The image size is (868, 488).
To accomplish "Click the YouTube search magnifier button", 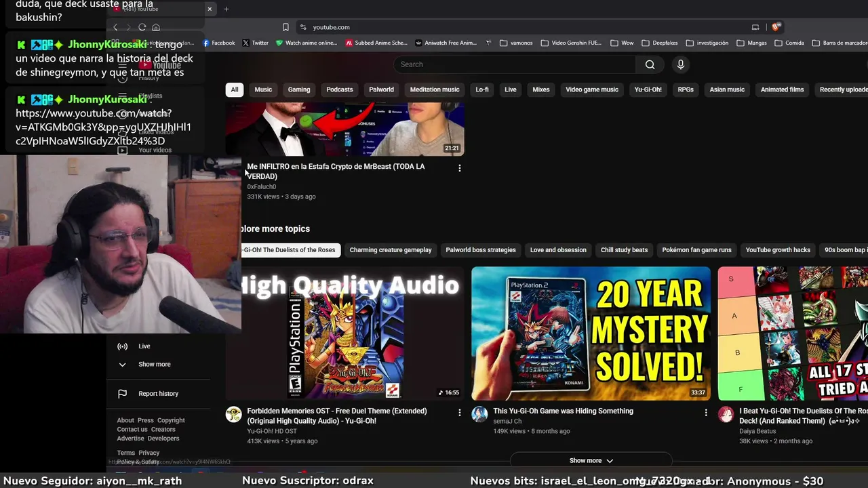I will pos(650,64).
